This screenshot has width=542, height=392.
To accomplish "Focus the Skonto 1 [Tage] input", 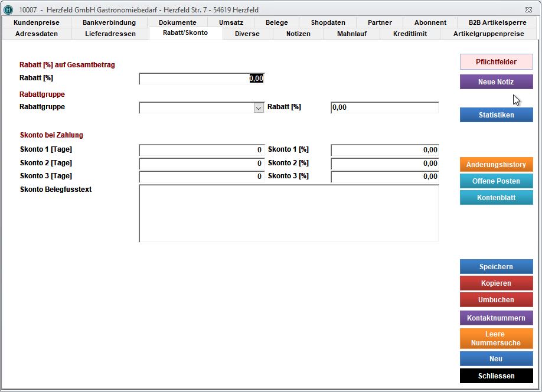I will pyautogui.click(x=201, y=150).
